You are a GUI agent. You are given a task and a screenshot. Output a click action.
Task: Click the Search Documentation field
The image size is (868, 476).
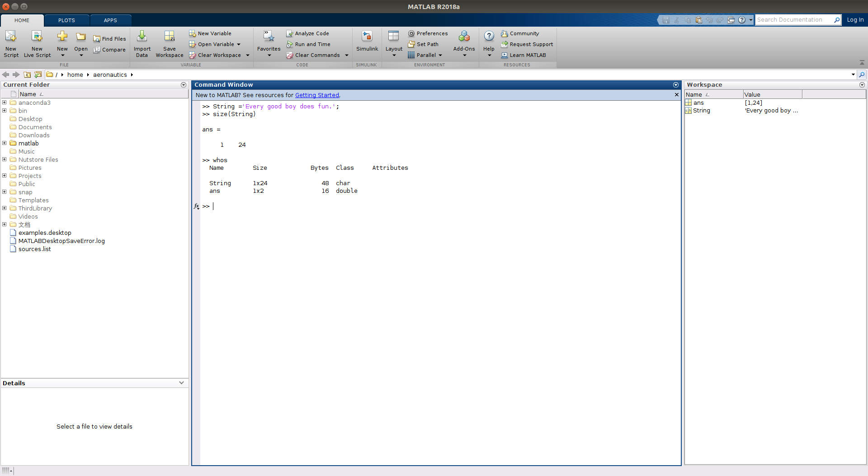coord(795,19)
